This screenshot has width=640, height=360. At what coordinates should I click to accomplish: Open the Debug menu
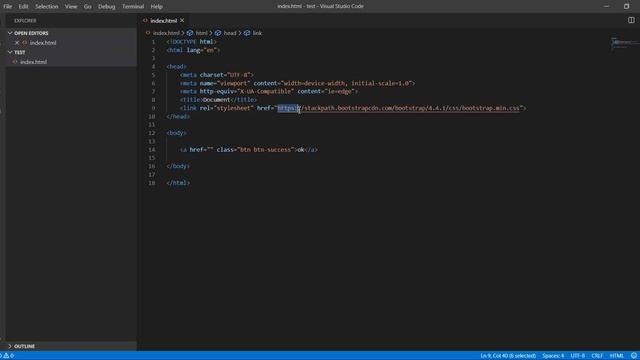107,7
